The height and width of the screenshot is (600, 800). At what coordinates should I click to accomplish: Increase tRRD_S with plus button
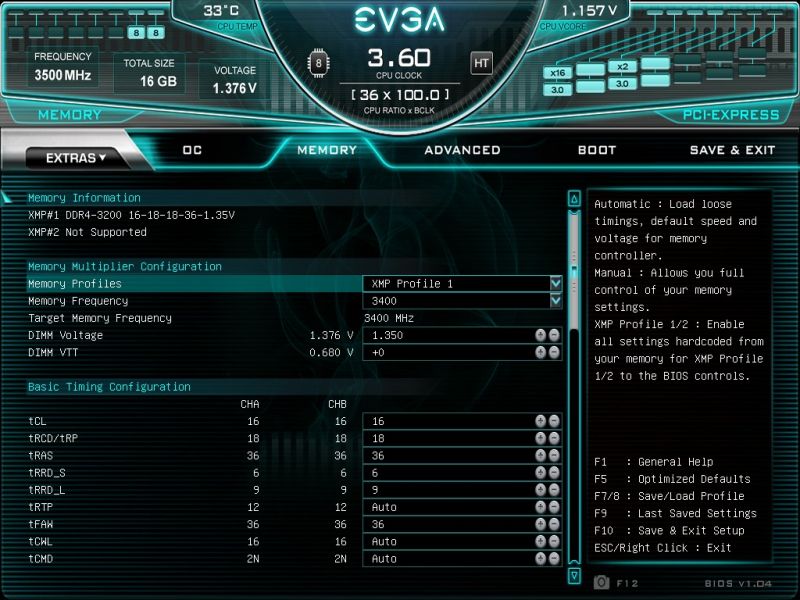click(x=540, y=472)
